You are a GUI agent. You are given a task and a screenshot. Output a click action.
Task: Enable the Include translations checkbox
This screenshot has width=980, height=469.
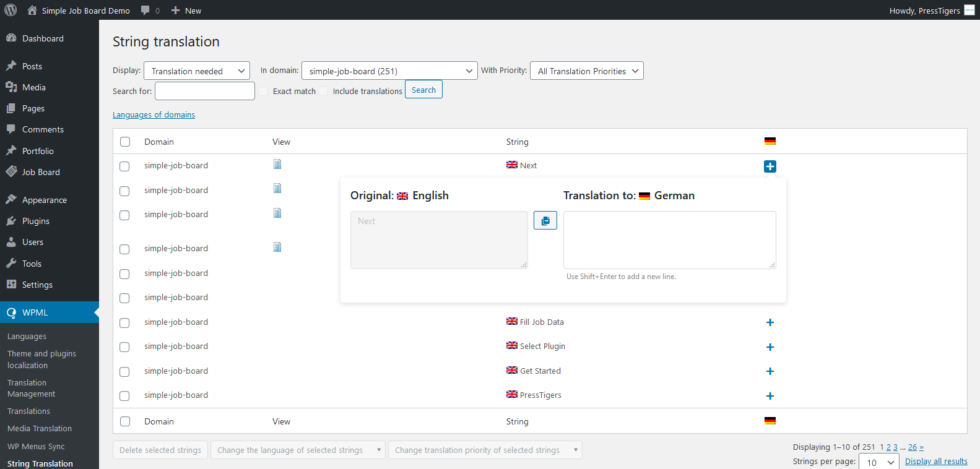(x=324, y=91)
